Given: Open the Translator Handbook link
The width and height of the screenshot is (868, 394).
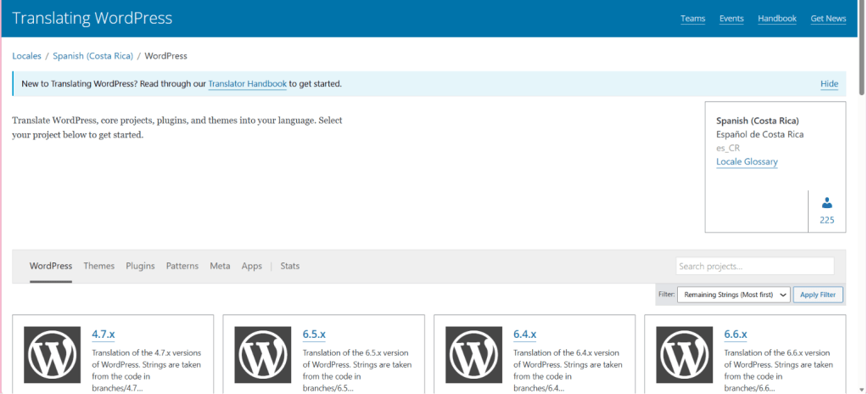Looking at the screenshot, I should click(x=248, y=84).
